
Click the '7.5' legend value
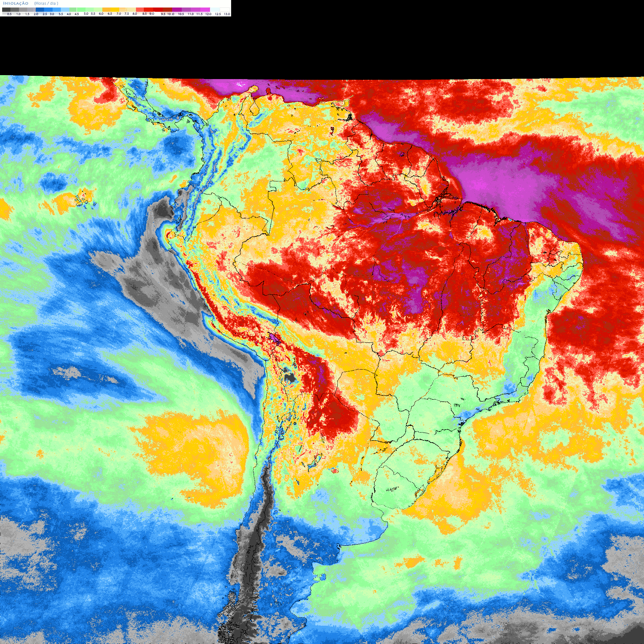[x=127, y=14]
